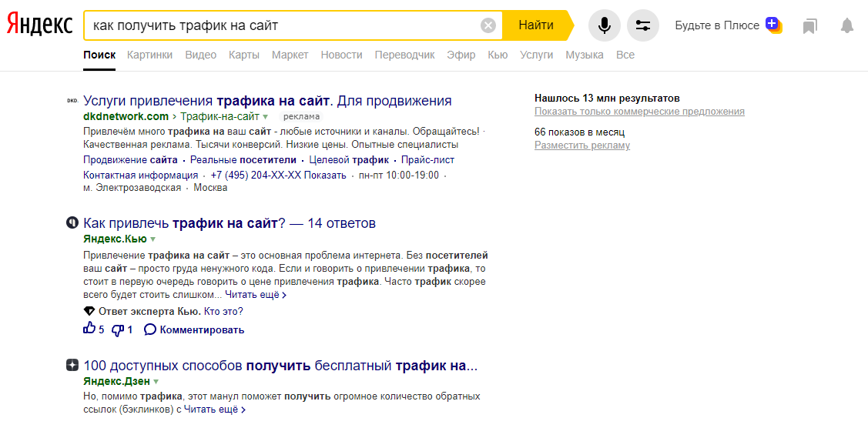868x428 pixels.
Task: Click the 'реклама' label
Action: (302, 117)
